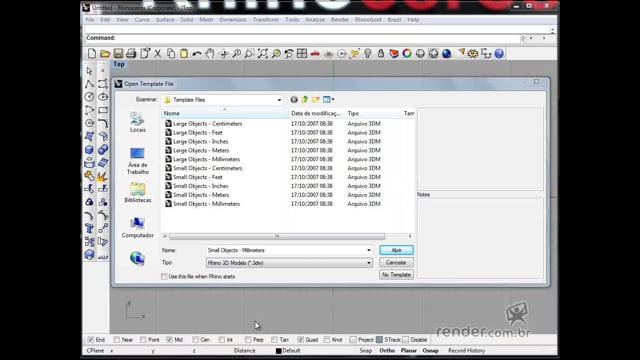Image resolution: width=640 pixels, height=360 pixels.
Task: Open the Transform menu
Action: click(266, 20)
